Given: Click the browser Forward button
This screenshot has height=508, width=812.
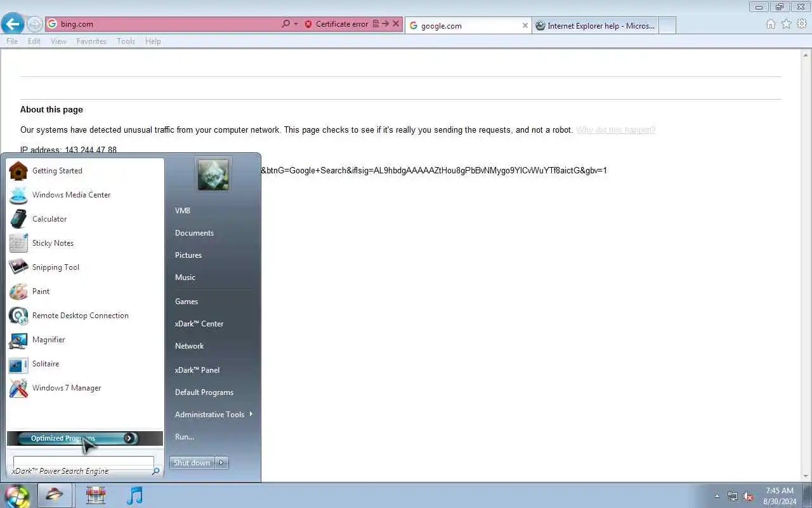Looking at the screenshot, I should click(35, 24).
